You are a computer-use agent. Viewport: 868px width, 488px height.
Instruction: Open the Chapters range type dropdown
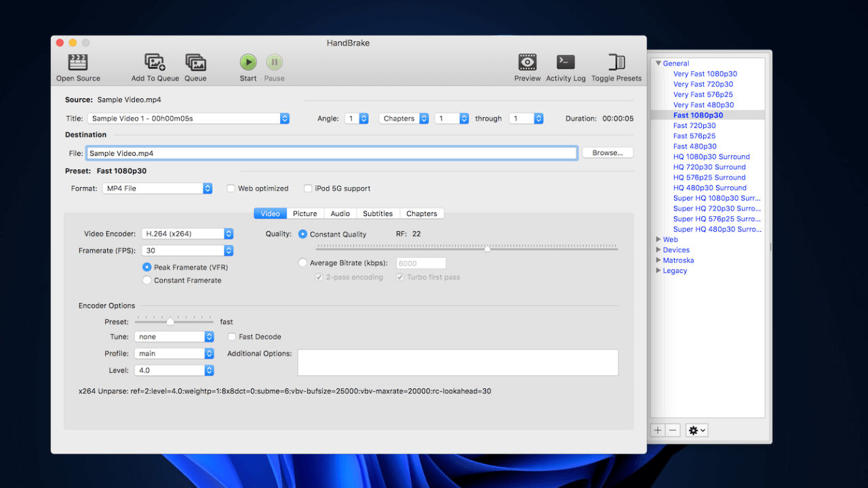[x=404, y=119]
